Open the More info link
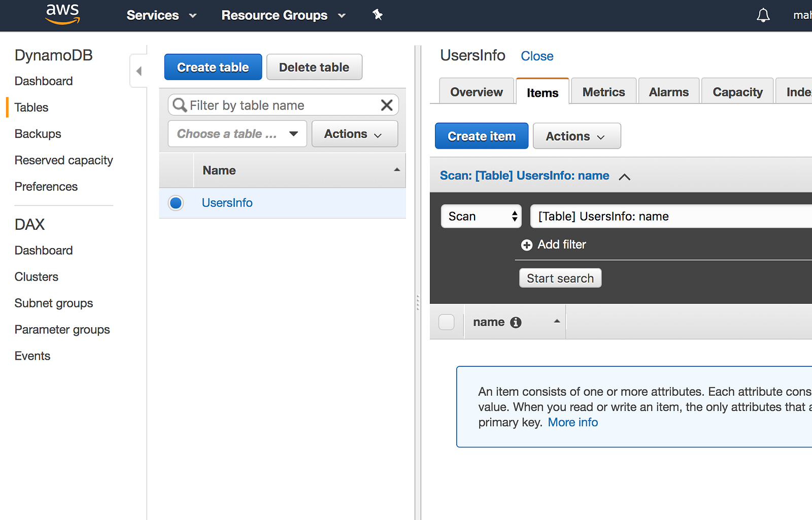The width and height of the screenshot is (812, 520). [x=573, y=422]
